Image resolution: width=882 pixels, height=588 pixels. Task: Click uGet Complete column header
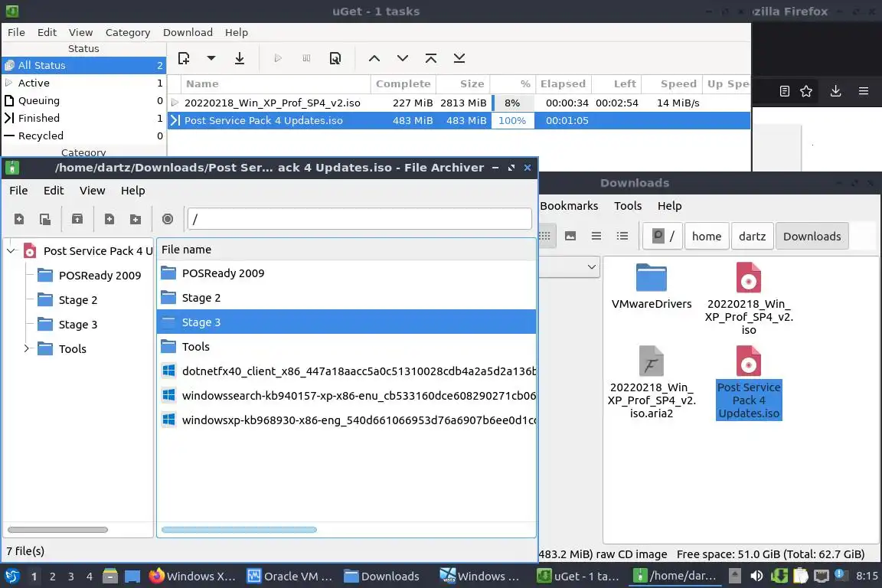(x=403, y=84)
